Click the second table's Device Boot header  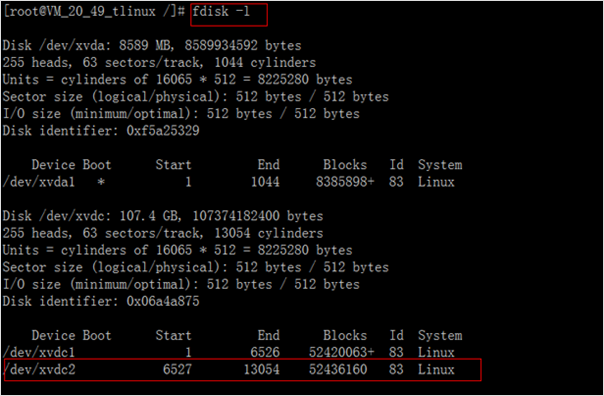[71, 336]
